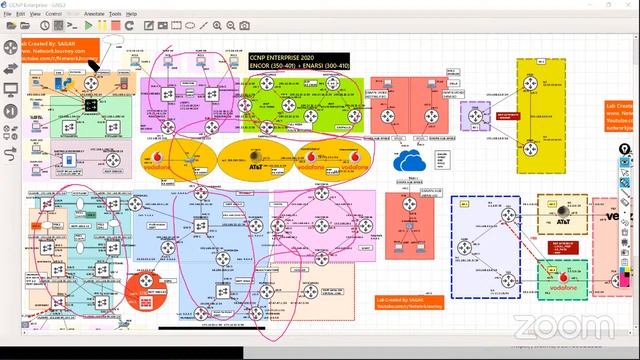The image size is (640, 360).
Task: Open the View menu
Action: click(35, 14)
